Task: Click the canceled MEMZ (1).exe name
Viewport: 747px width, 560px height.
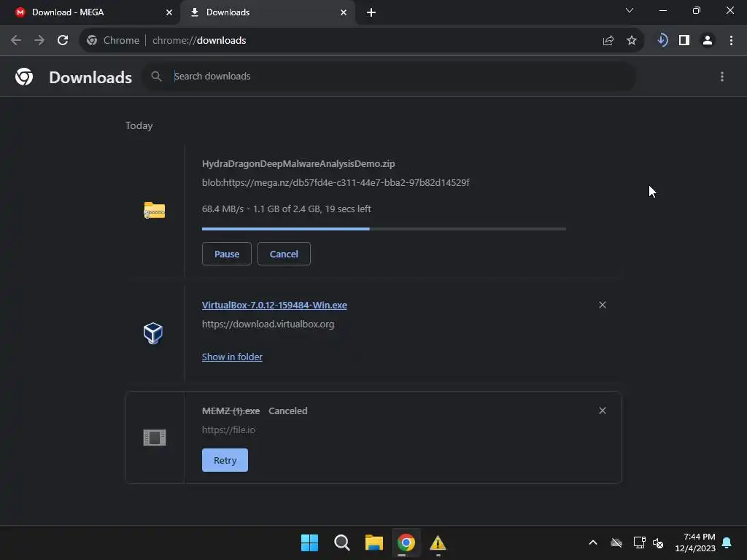Action: (231, 411)
